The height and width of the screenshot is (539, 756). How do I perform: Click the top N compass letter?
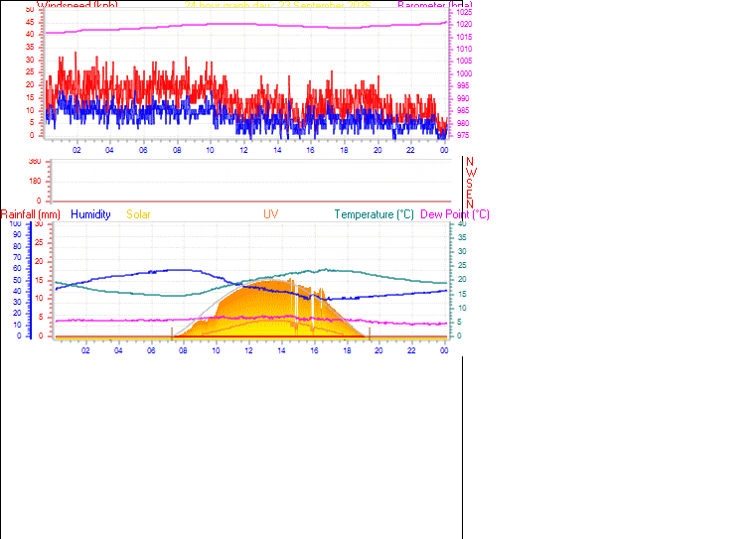click(470, 162)
